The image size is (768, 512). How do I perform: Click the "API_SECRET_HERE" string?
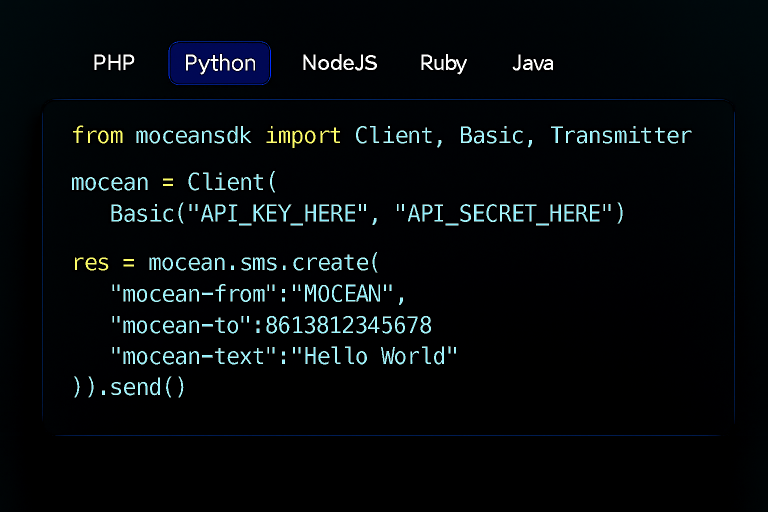click(x=505, y=213)
